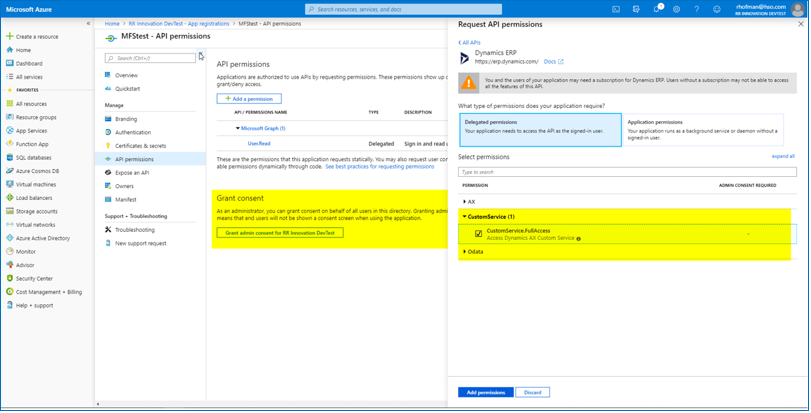Focus the Search (Ctrl+/) menu field
The image size is (811, 413).
pos(151,58)
